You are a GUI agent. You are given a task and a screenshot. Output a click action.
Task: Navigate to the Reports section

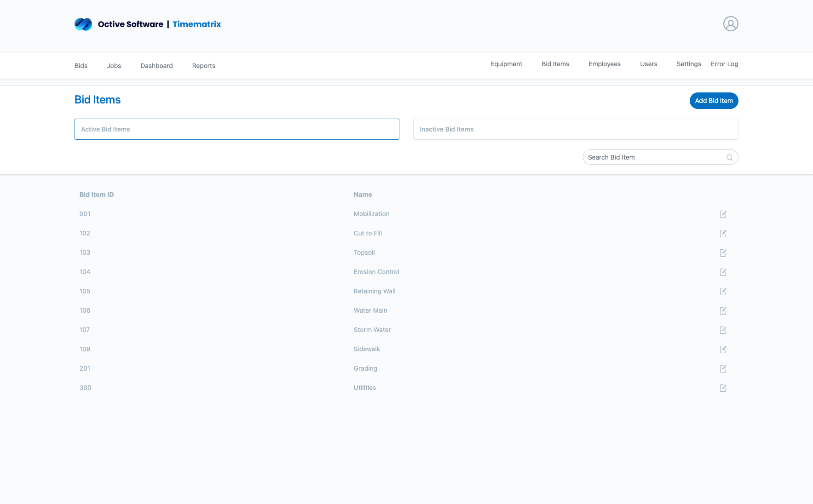click(203, 66)
